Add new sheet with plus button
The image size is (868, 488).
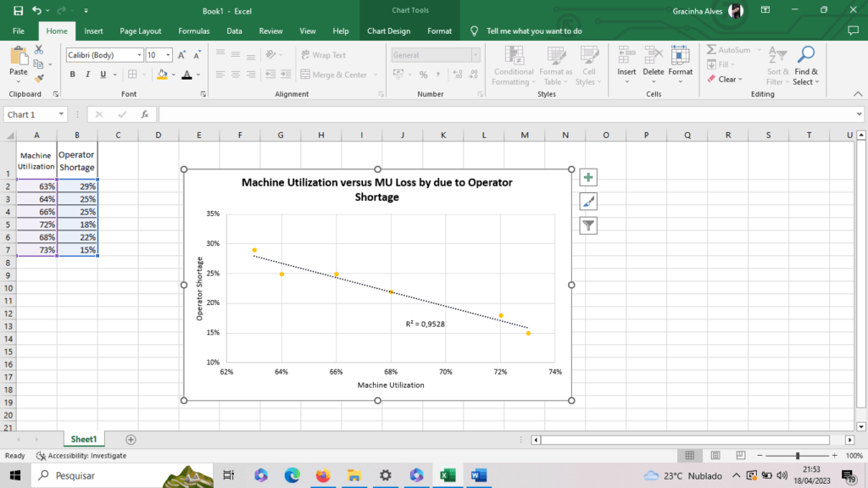[131, 440]
